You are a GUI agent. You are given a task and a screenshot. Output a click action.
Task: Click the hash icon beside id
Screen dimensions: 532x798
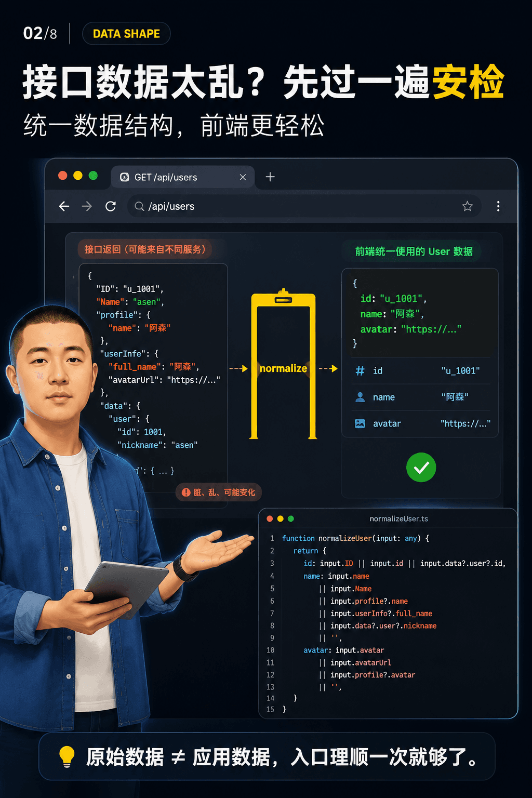(x=360, y=370)
